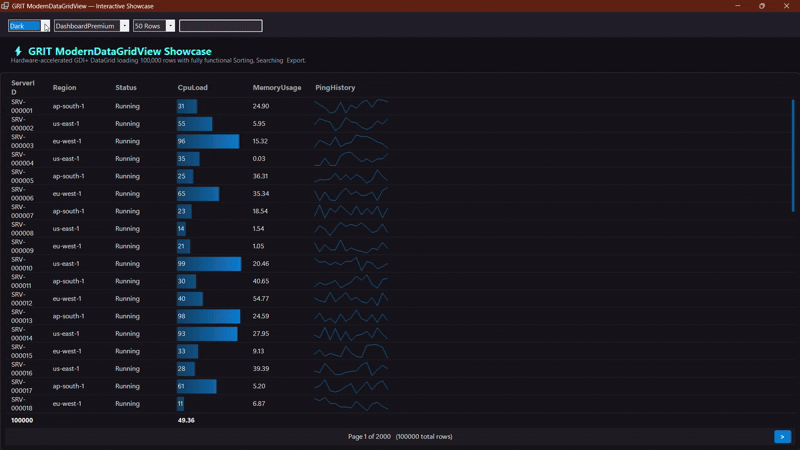The image size is (800, 450).
Task: Click the CPU load bar showing 98
Action: (209, 316)
